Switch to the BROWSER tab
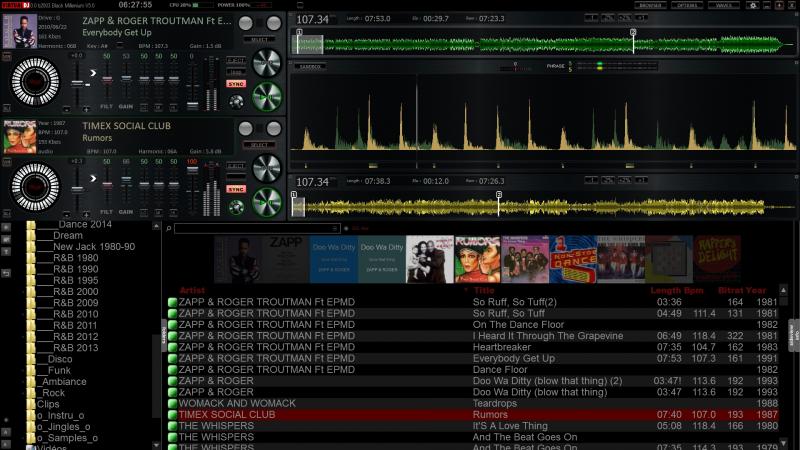The image size is (800, 450). pyautogui.click(x=652, y=5)
